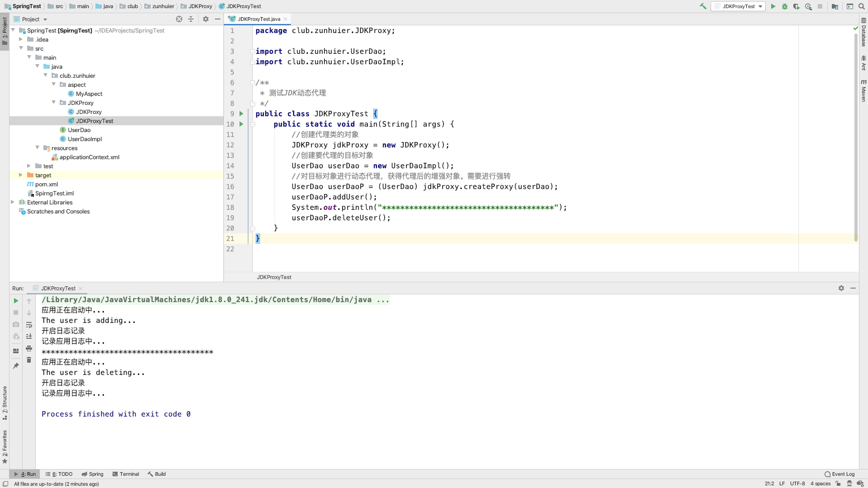Screen dimensions: 868x488
Task: Hide the Run tool window
Action: pos(853,288)
